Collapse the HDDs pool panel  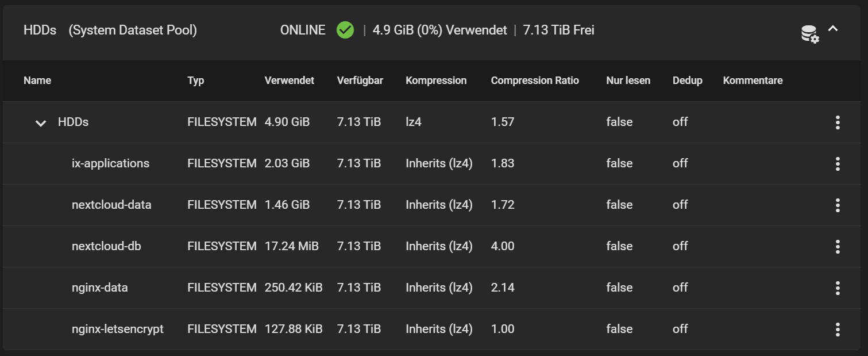[833, 29]
